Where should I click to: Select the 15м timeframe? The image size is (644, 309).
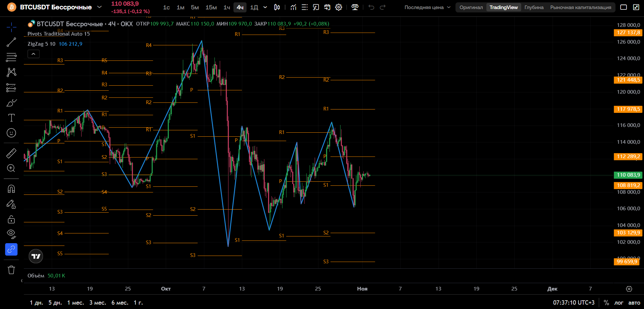[211, 7]
